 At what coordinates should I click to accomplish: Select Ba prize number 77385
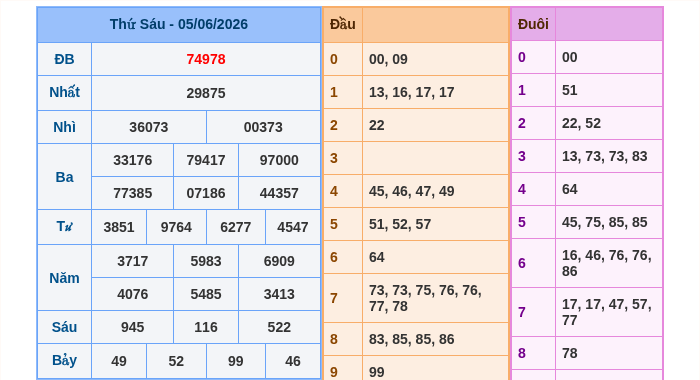point(133,193)
